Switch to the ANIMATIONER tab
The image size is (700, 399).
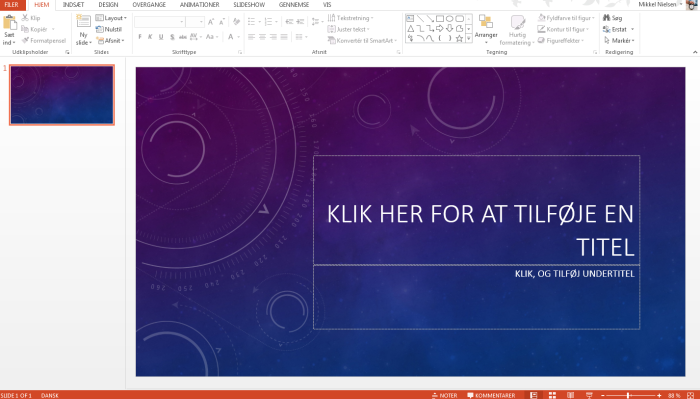point(199,4)
